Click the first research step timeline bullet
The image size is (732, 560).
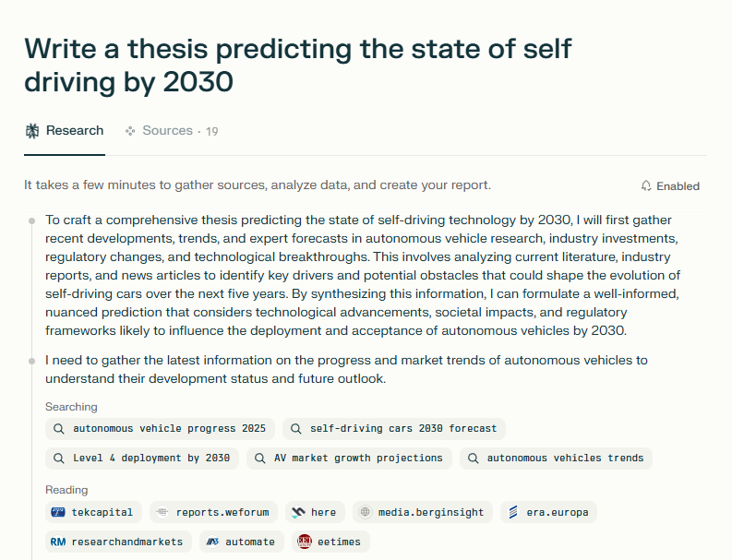[31, 220]
